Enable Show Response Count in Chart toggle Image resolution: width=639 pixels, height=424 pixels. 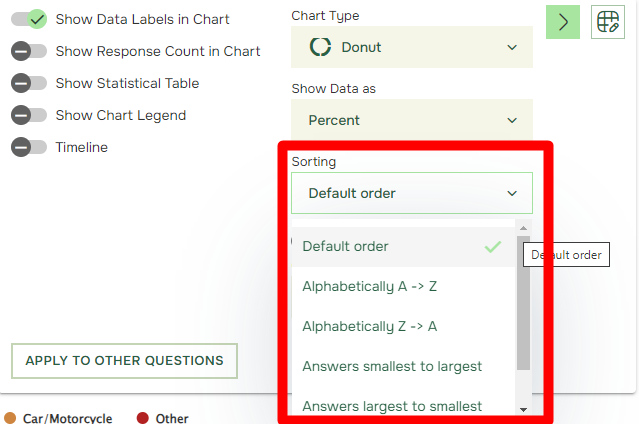click(29, 51)
